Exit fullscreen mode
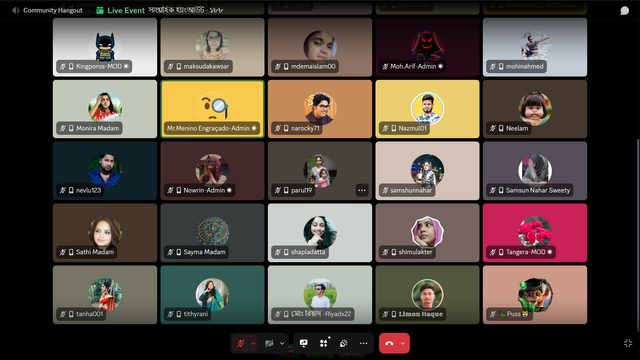The height and width of the screenshot is (360, 640). pyautogui.click(x=628, y=343)
